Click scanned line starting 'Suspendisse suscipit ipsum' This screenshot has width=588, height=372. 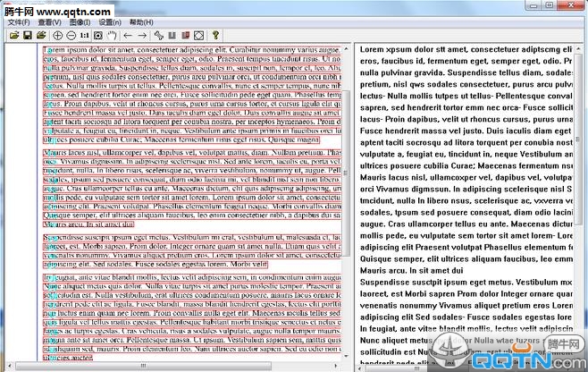click(x=191, y=238)
